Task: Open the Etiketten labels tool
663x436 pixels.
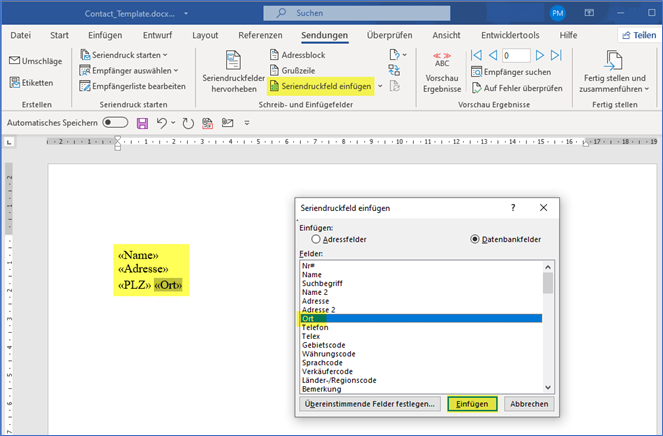Action: 15,82
